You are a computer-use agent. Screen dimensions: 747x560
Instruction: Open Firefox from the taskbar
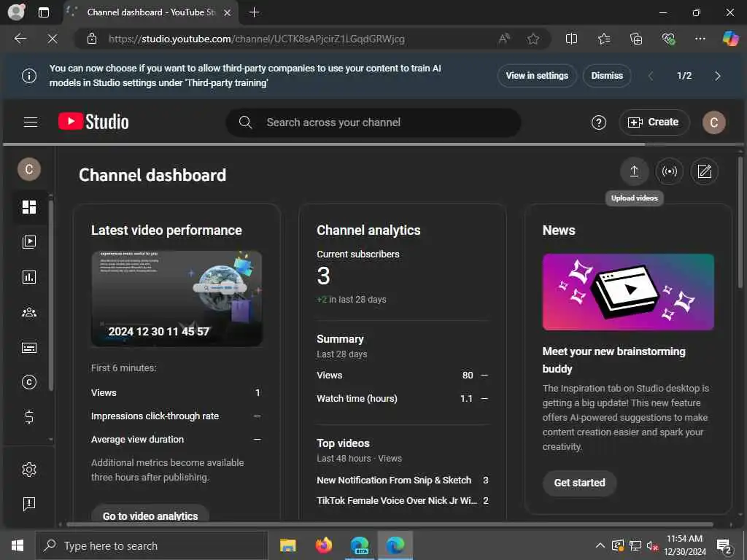323,545
